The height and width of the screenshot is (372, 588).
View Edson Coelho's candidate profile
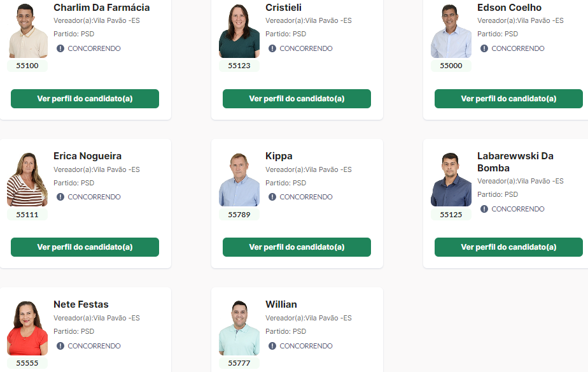(508, 99)
